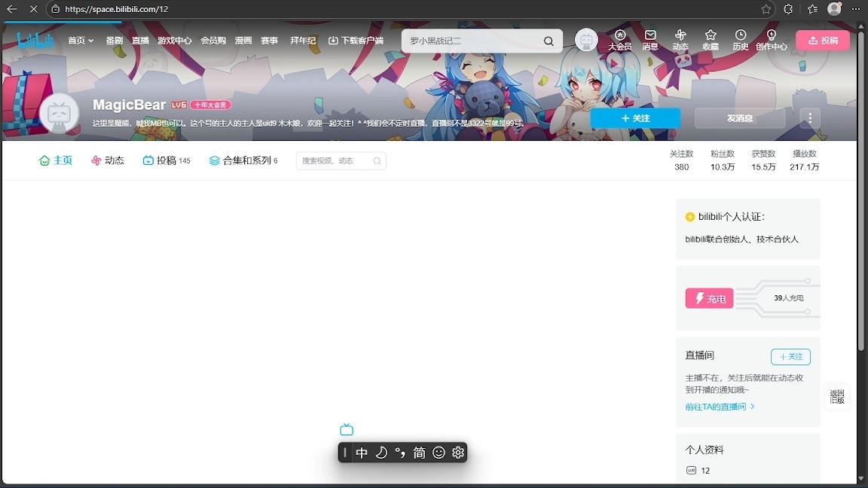Open the 首页 dropdown menu
This screenshot has width=868, height=488.
(x=81, y=41)
